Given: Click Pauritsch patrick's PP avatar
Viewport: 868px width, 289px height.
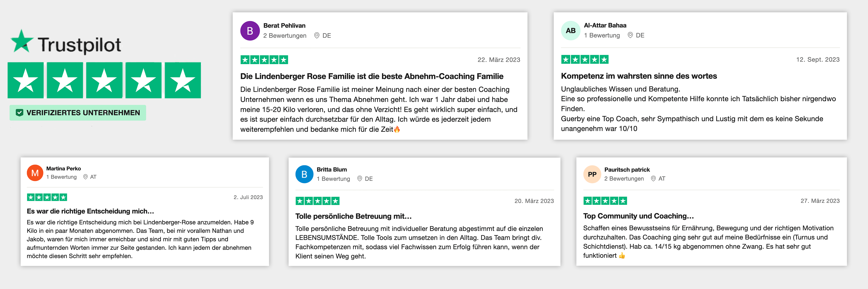Looking at the screenshot, I should pos(592,174).
